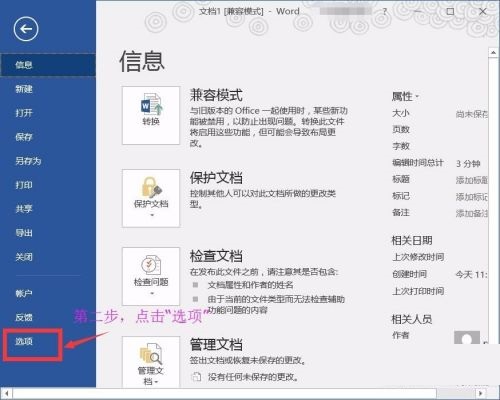The height and width of the screenshot is (400, 500).
Task: Click the 页数 property label
Action: pos(401,129)
